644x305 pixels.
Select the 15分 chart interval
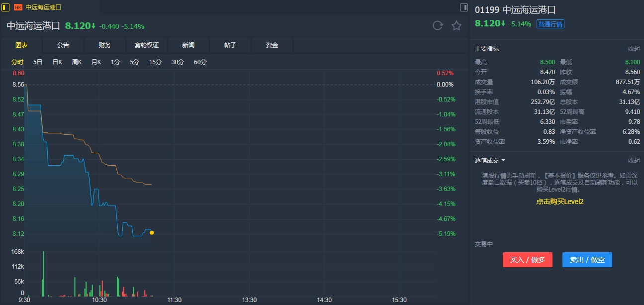[155, 62]
